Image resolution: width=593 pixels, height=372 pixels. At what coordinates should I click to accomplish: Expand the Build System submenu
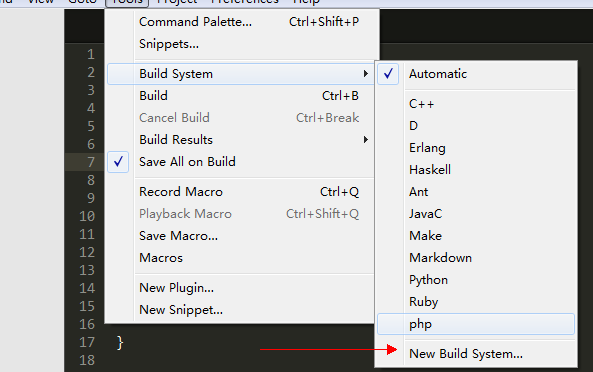pos(241,74)
